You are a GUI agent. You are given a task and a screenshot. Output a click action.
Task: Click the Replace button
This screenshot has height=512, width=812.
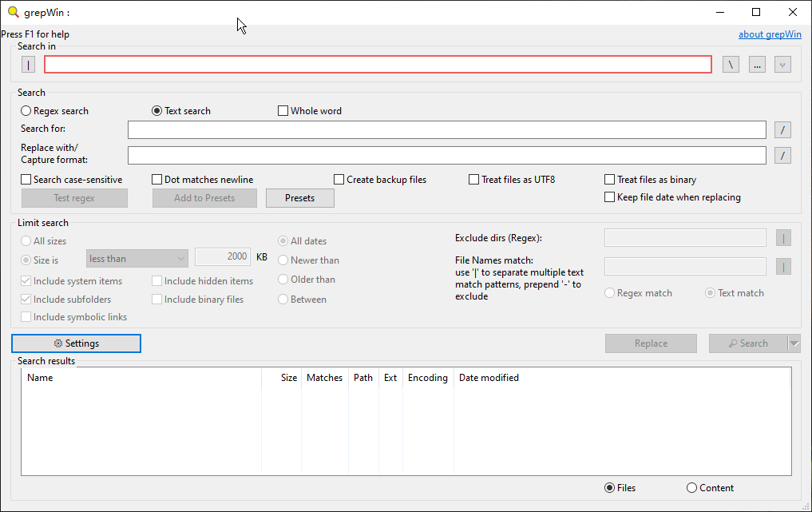coord(651,343)
